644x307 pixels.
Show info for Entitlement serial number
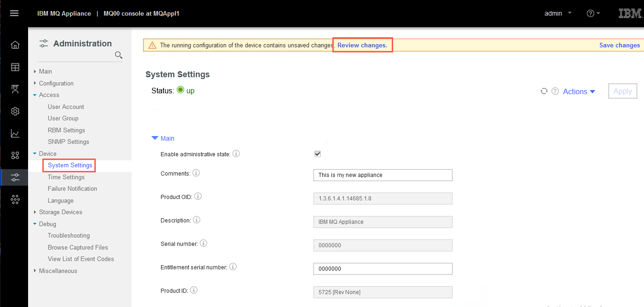(233, 267)
